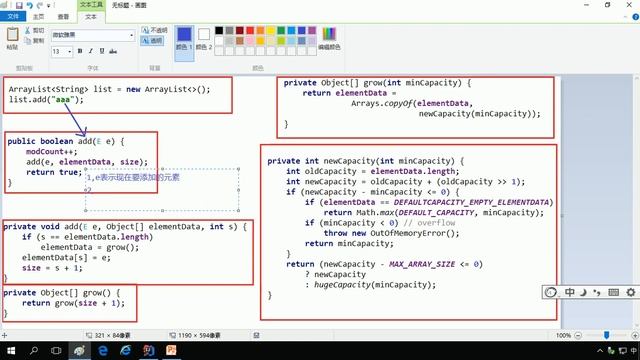Open PowerPoint from the taskbar
Screen dimensions: 640x360
[x=171, y=351]
